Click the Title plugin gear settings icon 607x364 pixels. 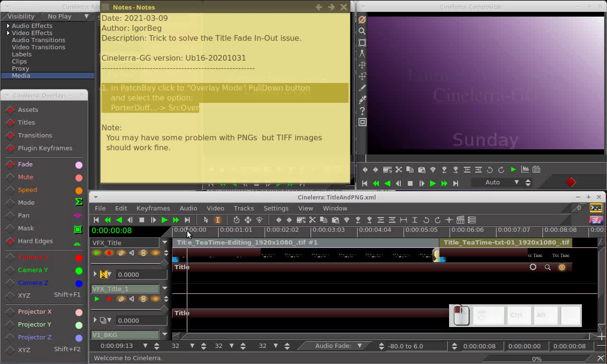[533, 267]
